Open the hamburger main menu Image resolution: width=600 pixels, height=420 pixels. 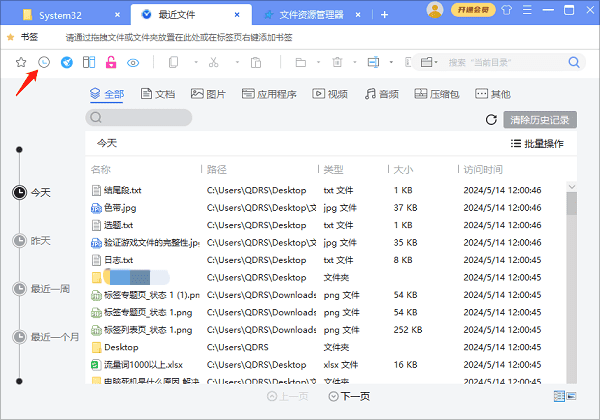(527, 10)
